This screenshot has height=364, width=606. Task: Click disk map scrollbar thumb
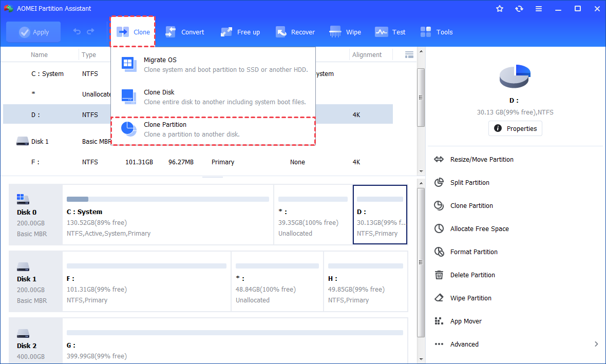coord(421,262)
